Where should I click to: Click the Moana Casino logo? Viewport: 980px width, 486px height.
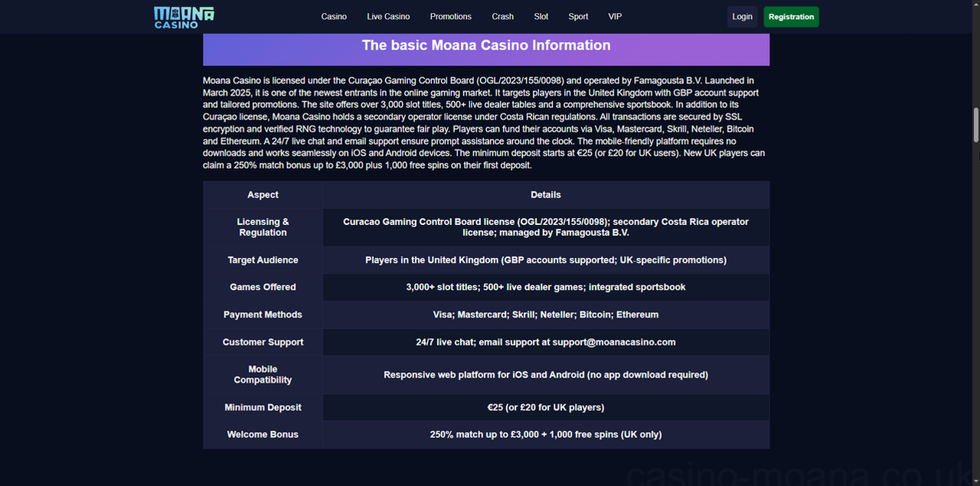point(184,17)
